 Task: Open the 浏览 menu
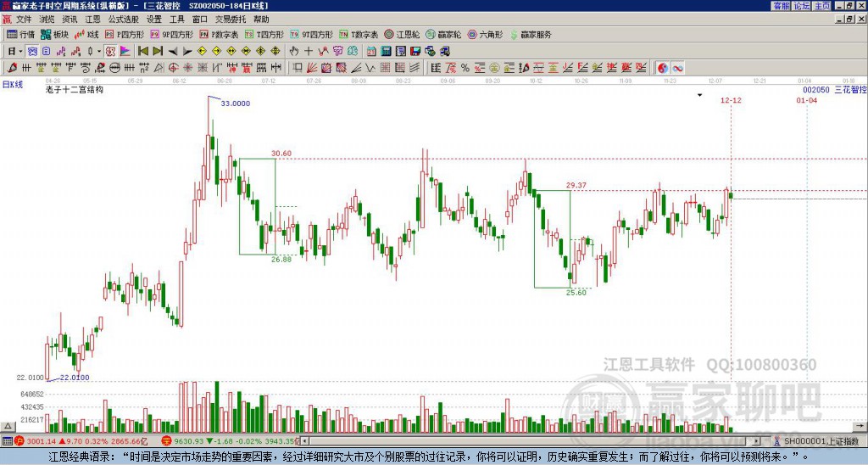click(x=47, y=20)
